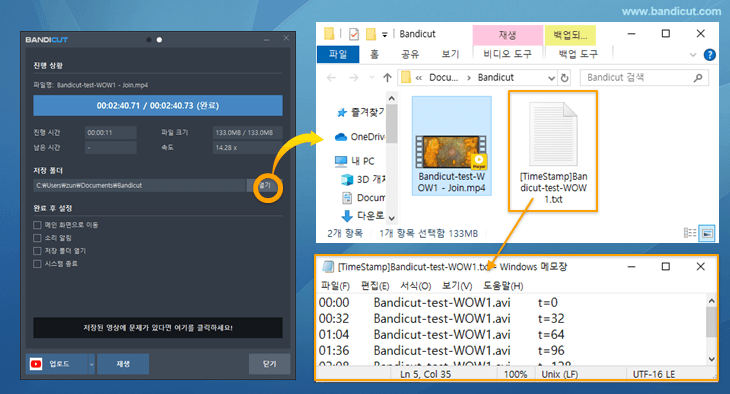Open Notepad 서식(O) menu

pyautogui.click(x=416, y=286)
